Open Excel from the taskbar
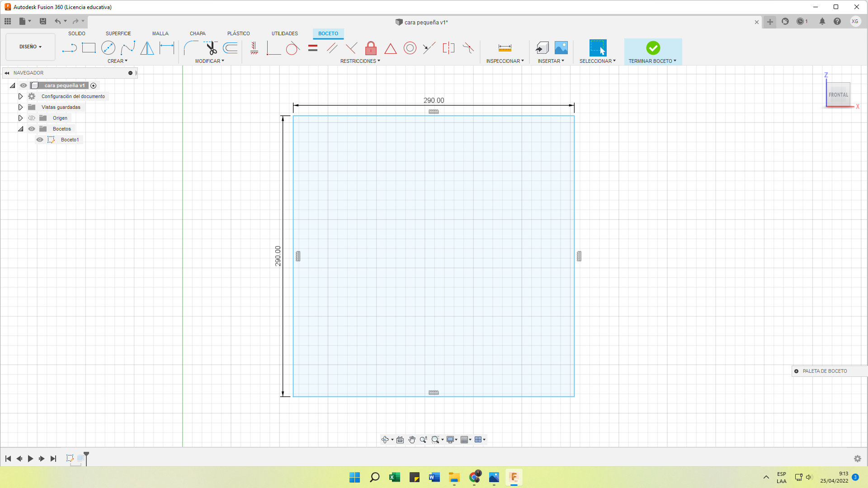868x488 pixels. (394, 477)
